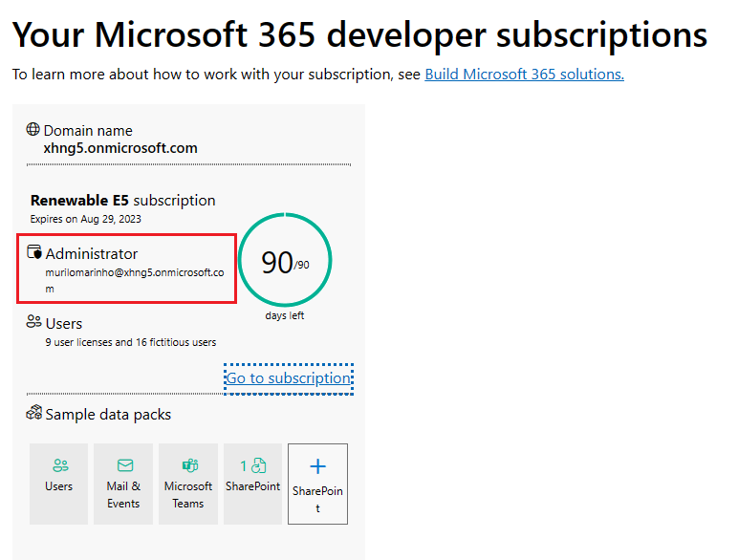The image size is (738, 560).
Task: Click the Users people icon in subscription details
Action: pyautogui.click(x=33, y=321)
